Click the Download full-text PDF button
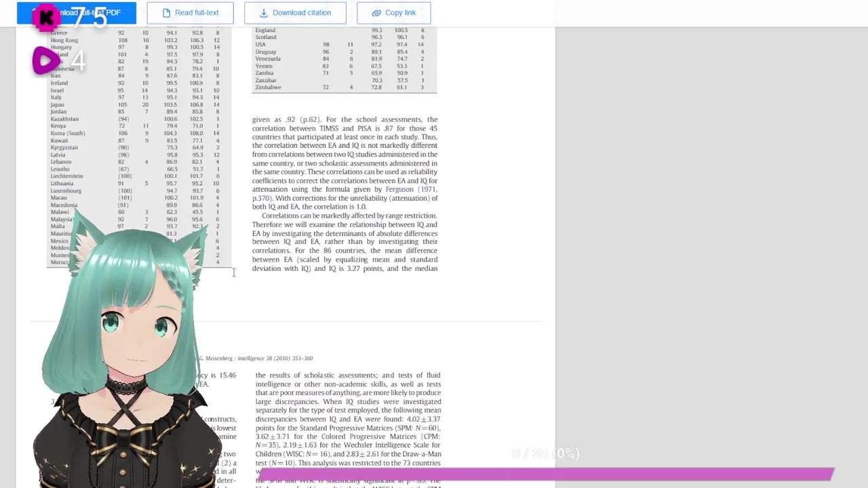 [77, 13]
